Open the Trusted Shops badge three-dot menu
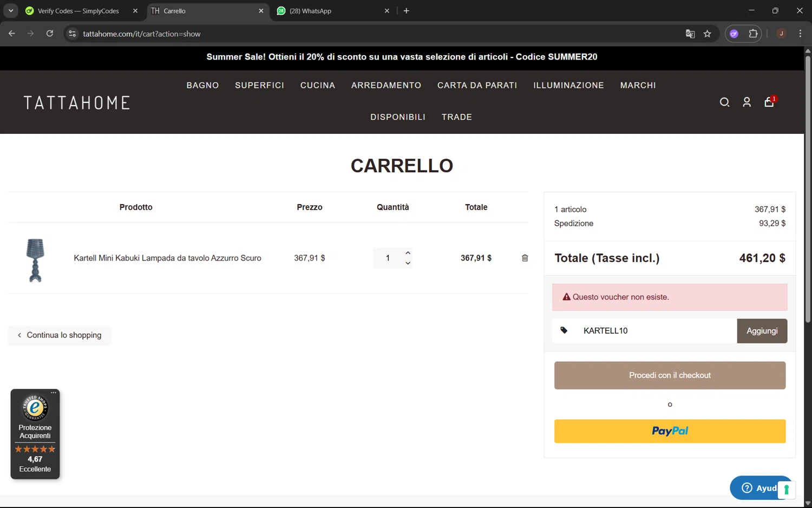The width and height of the screenshot is (812, 508). pos(54,393)
